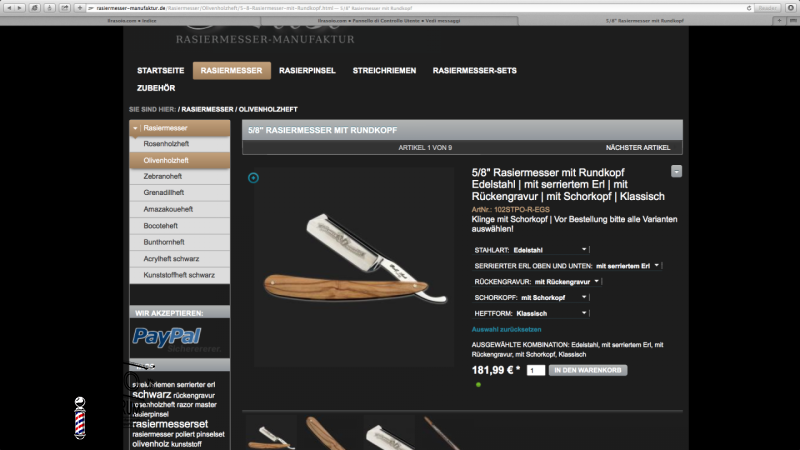Select Zebranoheft in the sidebar
The width and height of the screenshot is (800, 450).
point(180,177)
